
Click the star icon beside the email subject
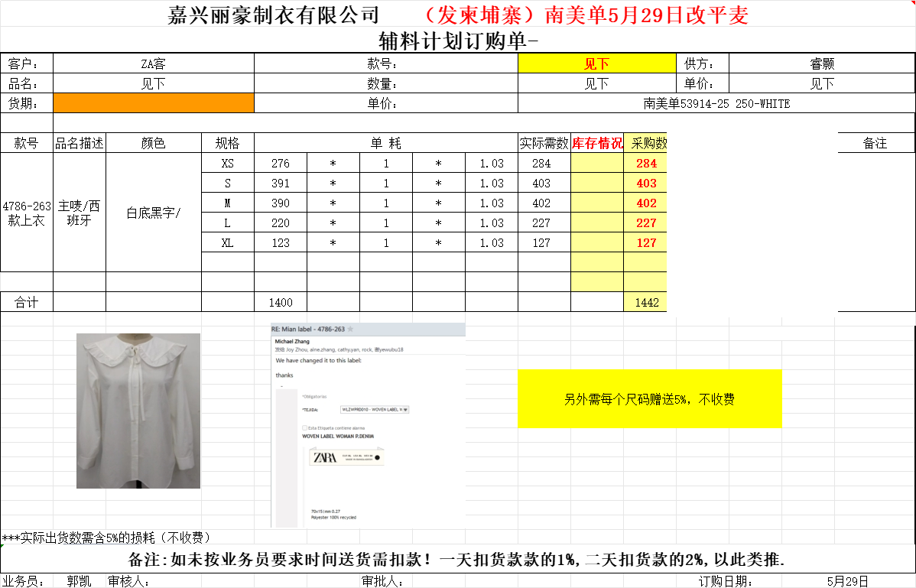pyautogui.click(x=351, y=329)
